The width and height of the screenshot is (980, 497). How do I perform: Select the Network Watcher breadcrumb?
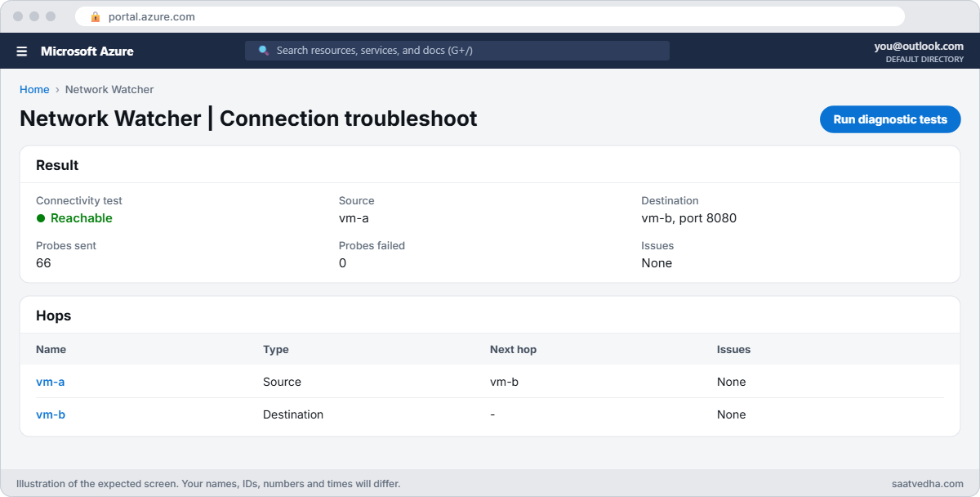[x=109, y=90]
